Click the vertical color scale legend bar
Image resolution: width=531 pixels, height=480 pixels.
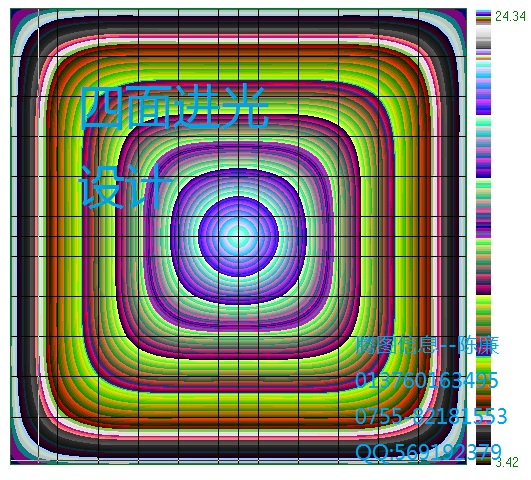[483, 237]
